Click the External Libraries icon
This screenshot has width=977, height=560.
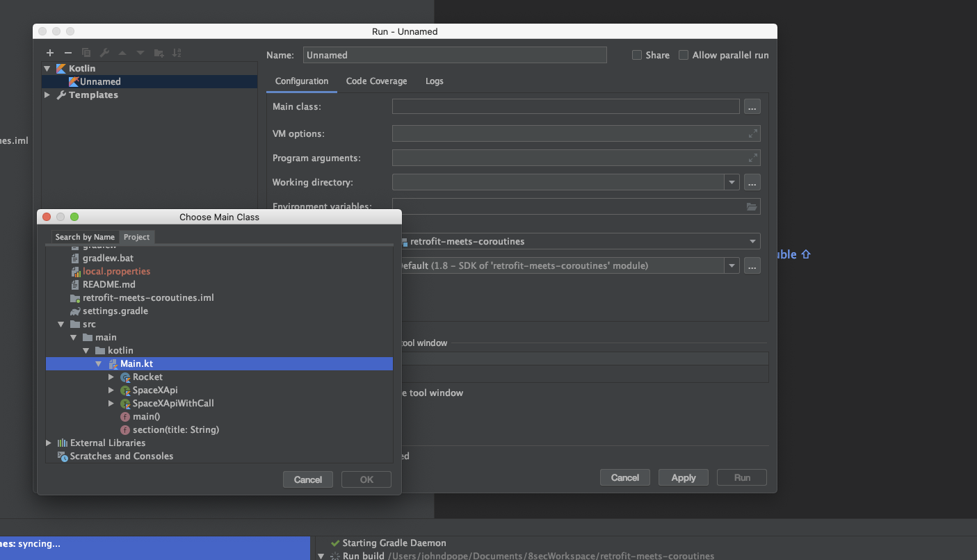63,443
